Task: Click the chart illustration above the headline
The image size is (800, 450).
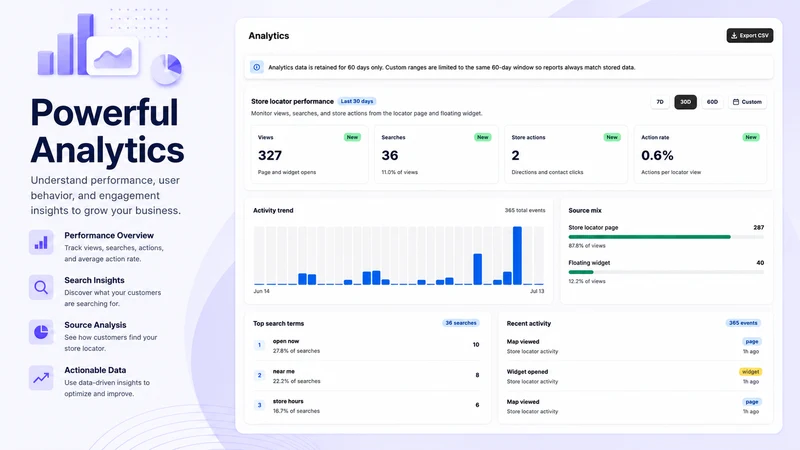Action: coord(110,47)
